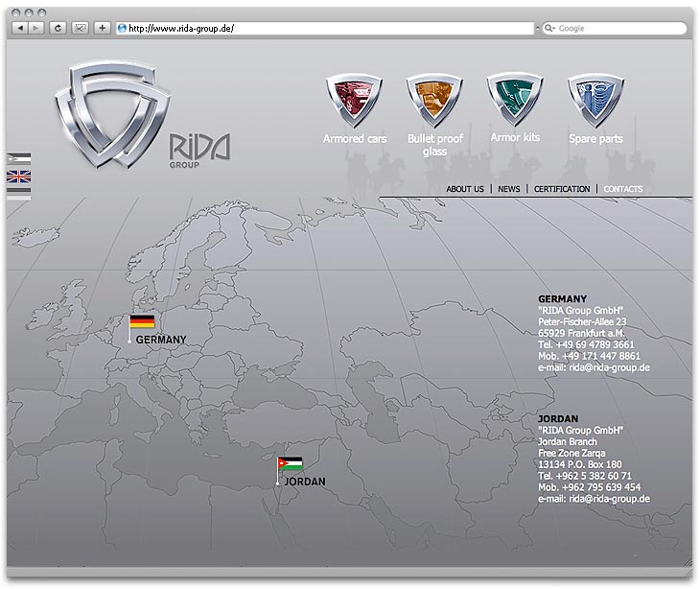Open the Armor kits shield icon
Viewport: 700px width, 589px height.
pos(515,99)
